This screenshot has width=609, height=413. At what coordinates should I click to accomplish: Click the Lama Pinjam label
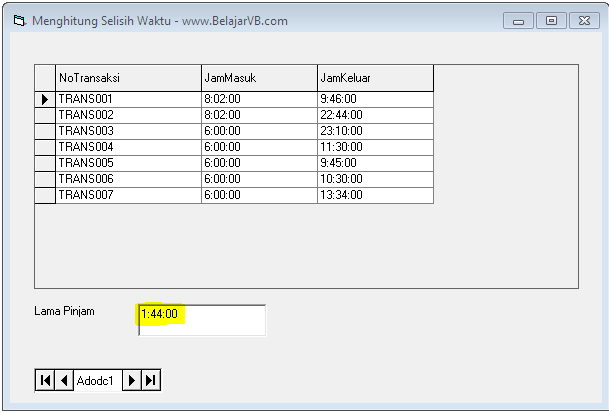(64, 311)
